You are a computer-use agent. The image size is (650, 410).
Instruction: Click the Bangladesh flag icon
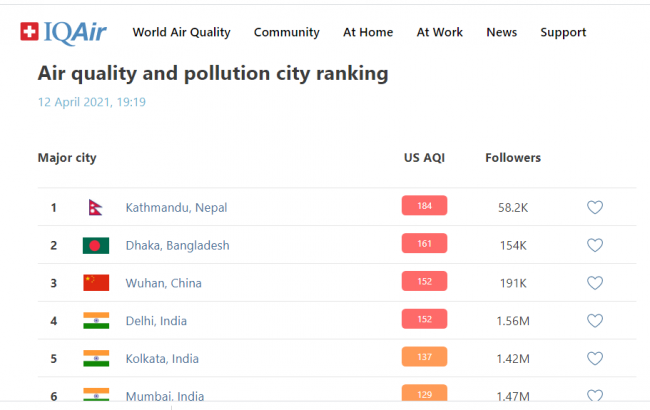pyautogui.click(x=96, y=245)
